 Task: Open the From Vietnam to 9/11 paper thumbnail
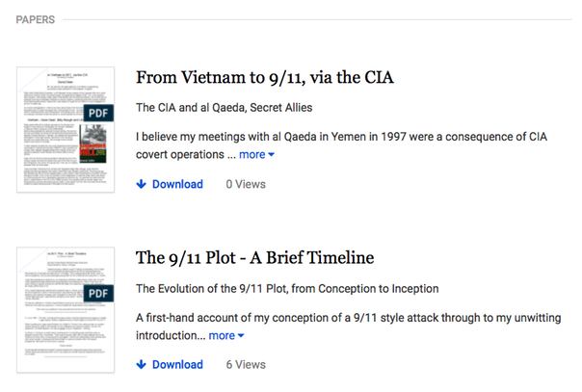pyautogui.click(x=66, y=129)
